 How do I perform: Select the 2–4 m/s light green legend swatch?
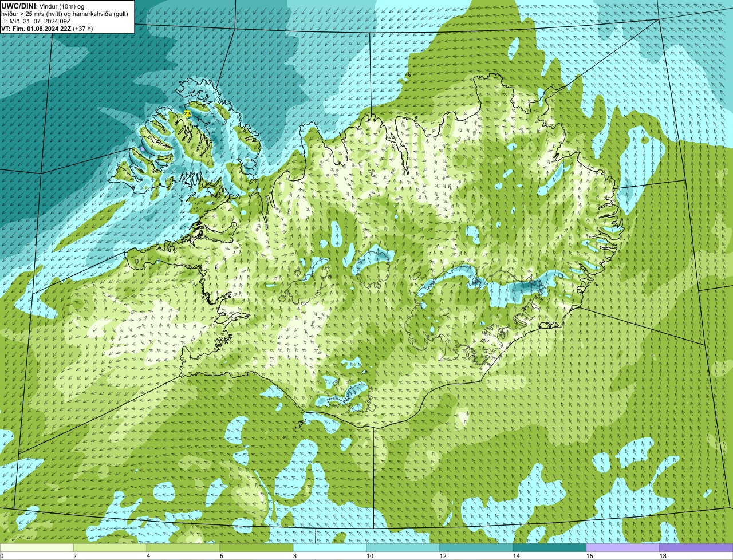click(x=110, y=548)
